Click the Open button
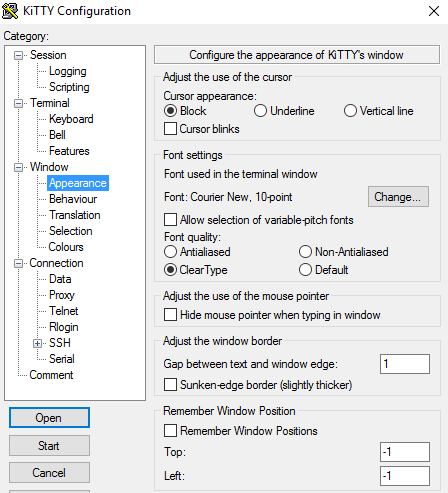This screenshot has width=448, height=493. [x=49, y=417]
